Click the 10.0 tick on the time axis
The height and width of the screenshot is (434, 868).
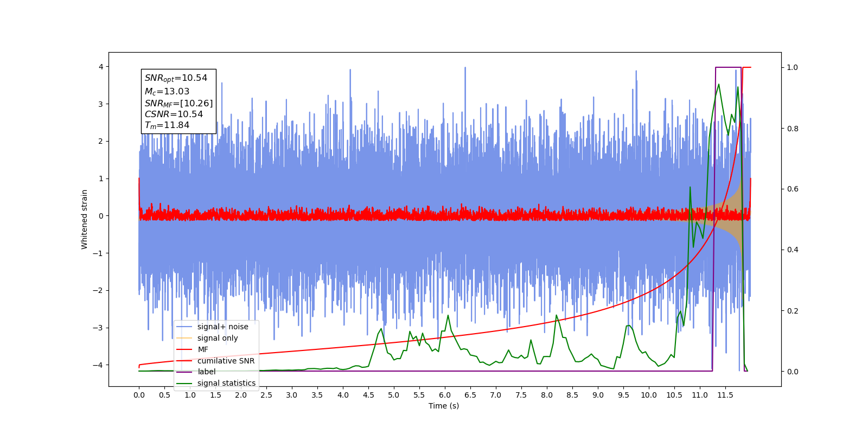649,395
